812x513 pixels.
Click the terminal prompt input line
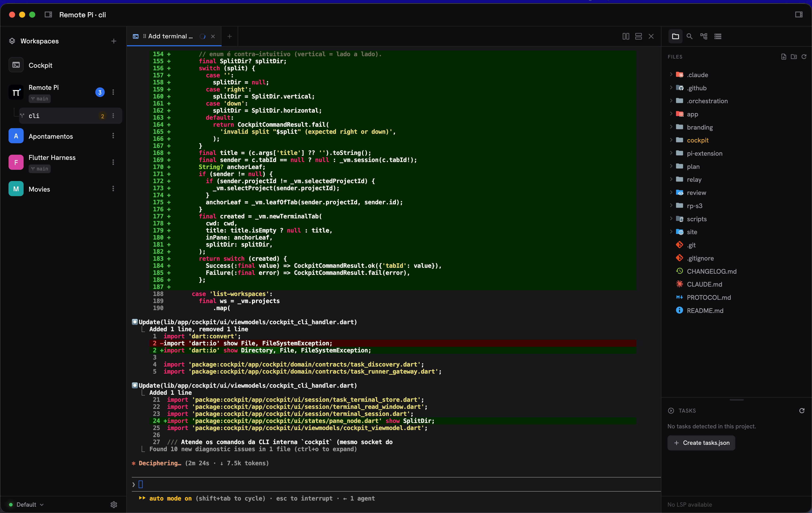396,484
